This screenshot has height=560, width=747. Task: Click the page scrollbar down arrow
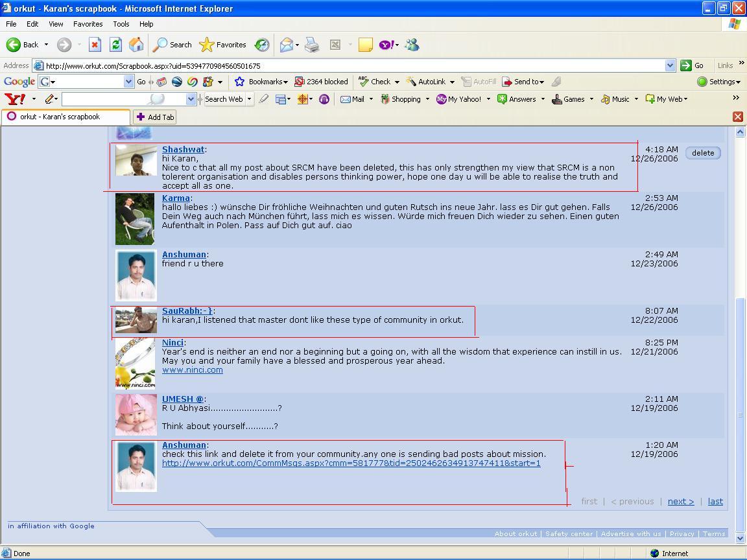[x=740, y=539]
